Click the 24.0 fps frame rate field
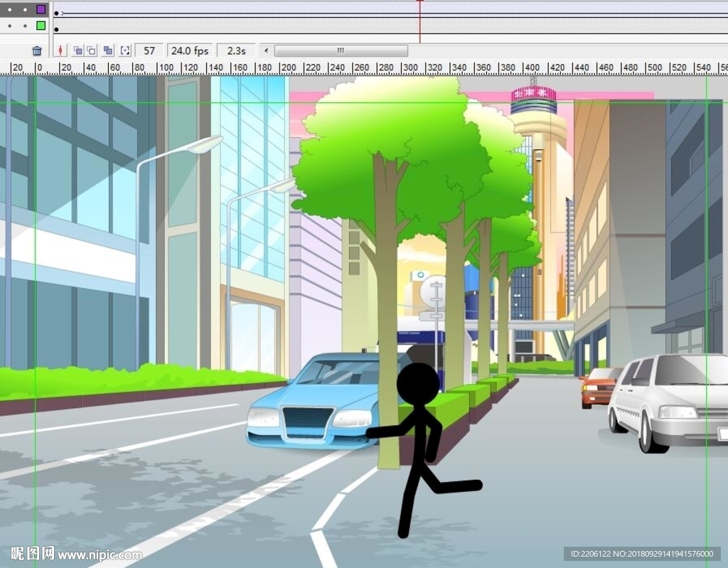Screen dimensions: 728x568 (190, 50)
